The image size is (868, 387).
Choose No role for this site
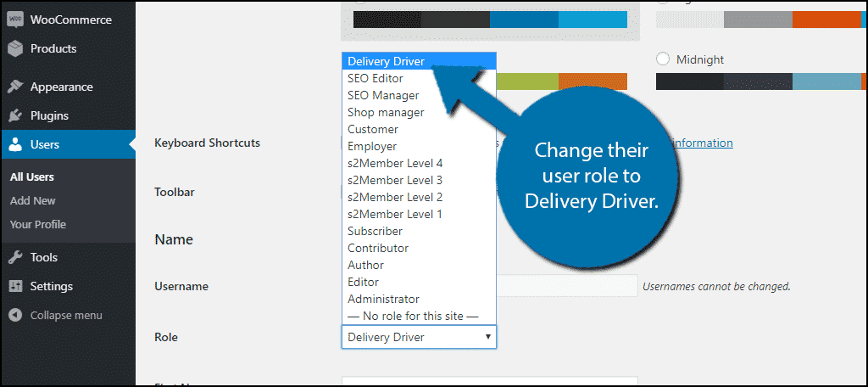point(419,316)
